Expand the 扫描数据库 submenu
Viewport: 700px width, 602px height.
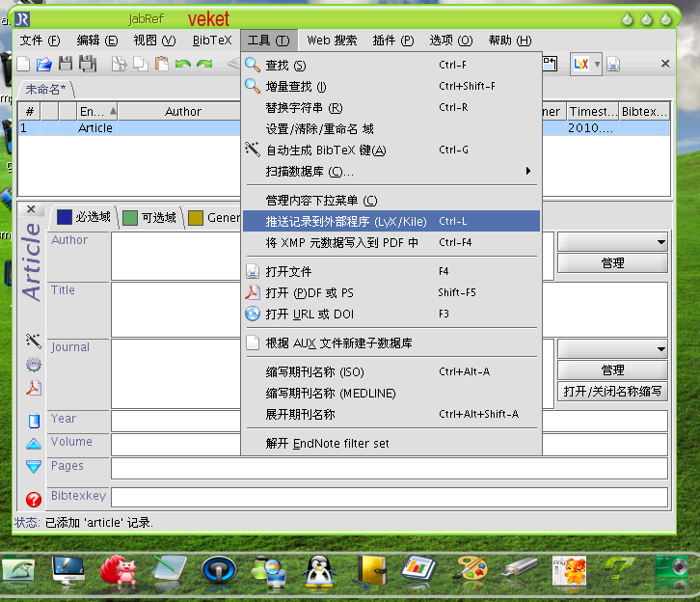(391, 172)
